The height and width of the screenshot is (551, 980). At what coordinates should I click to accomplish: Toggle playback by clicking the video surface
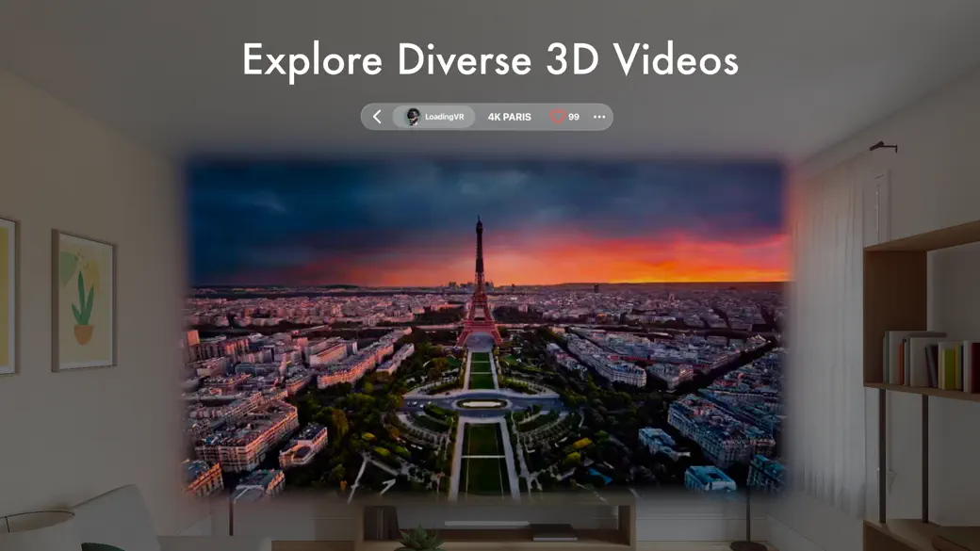[490, 330]
